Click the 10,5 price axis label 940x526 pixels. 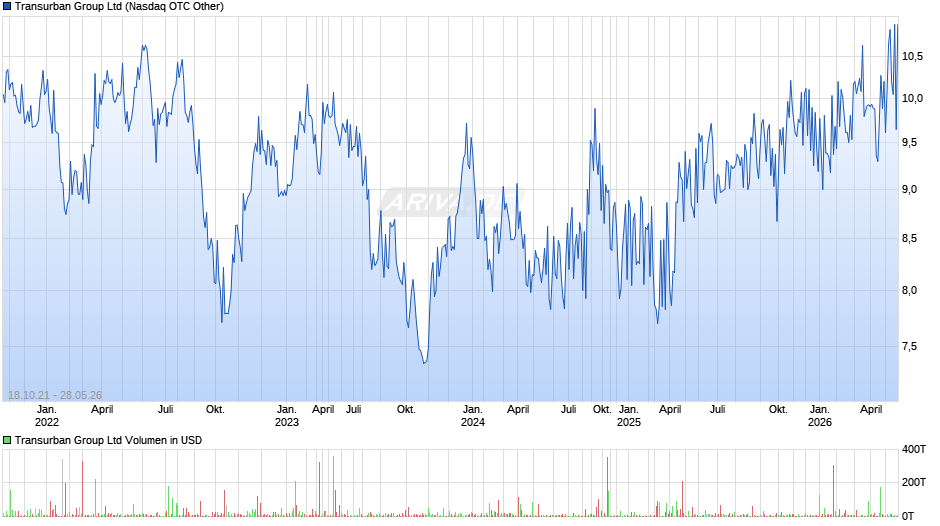912,56
